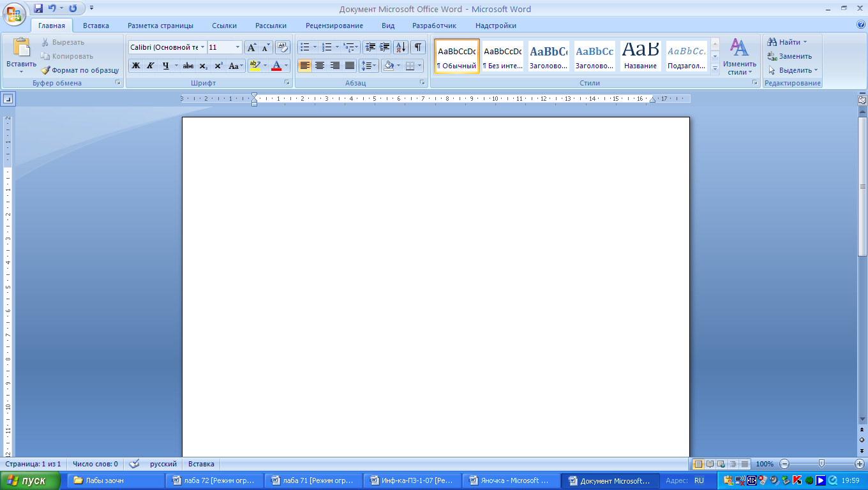The width and height of the screenshot is (868, 490).
Task: Click the bulleted list icon
Action: (x=305, y=47)
